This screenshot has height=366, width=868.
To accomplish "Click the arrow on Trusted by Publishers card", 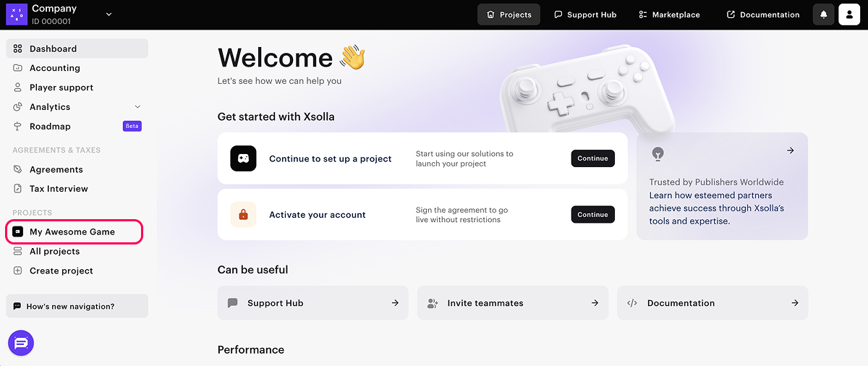I will pos(791,150).
